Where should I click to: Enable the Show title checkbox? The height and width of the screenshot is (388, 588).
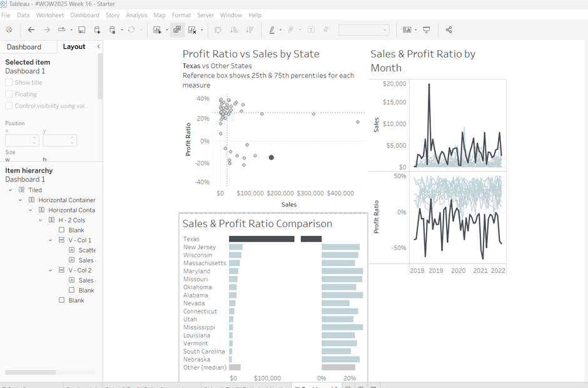pos(9,83)
